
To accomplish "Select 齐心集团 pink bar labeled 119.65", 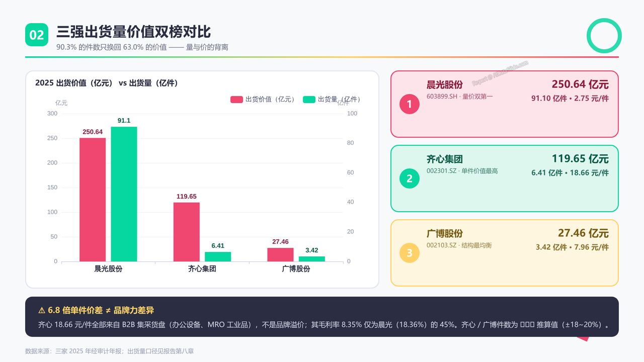I will point(187,232).
